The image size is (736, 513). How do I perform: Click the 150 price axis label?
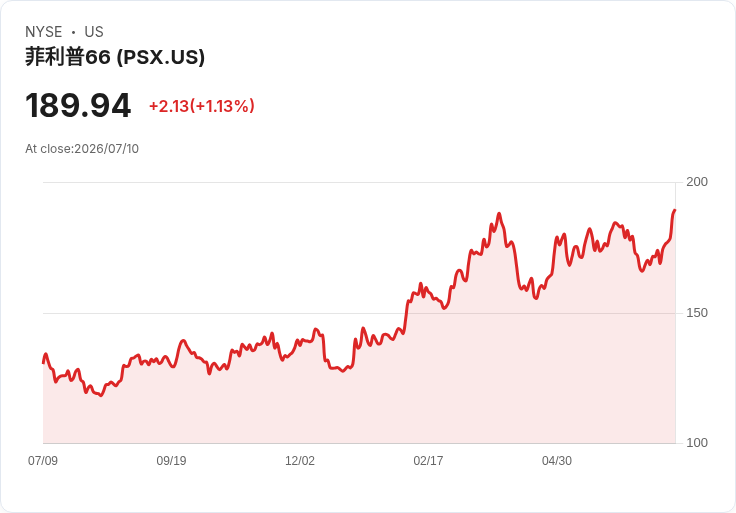pyautogui.click(x=697, y=313)
